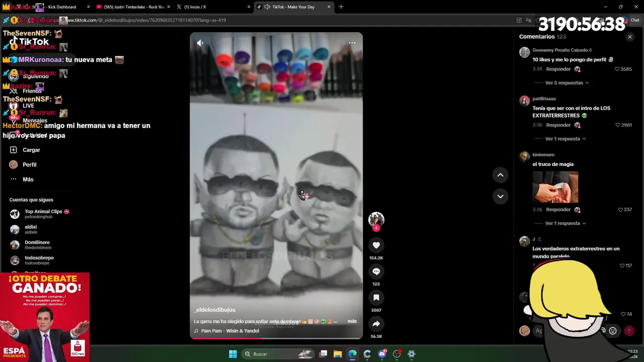
Task: Switch to Justin Timberlake YouTube tab
Action: tap(132, 7)
